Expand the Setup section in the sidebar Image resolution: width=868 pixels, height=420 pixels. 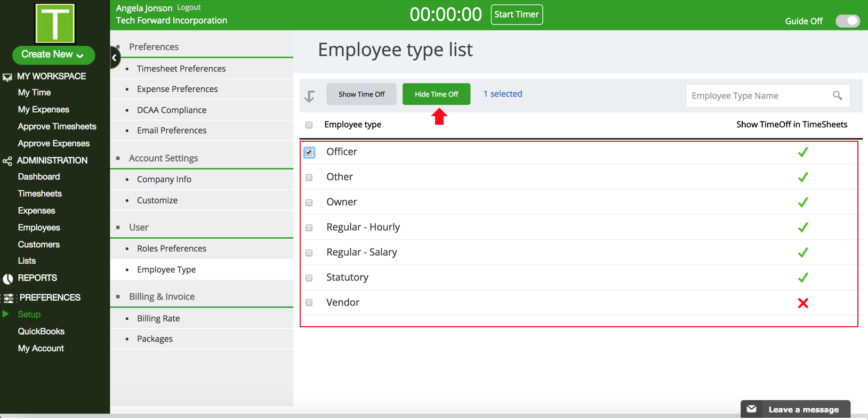tap(29, 314)
